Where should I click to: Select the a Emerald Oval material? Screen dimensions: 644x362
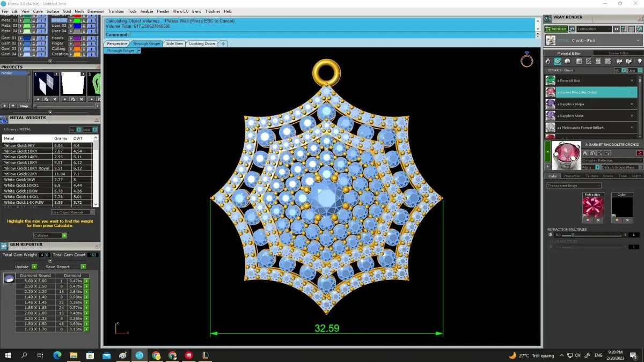(x=590, y=80)
